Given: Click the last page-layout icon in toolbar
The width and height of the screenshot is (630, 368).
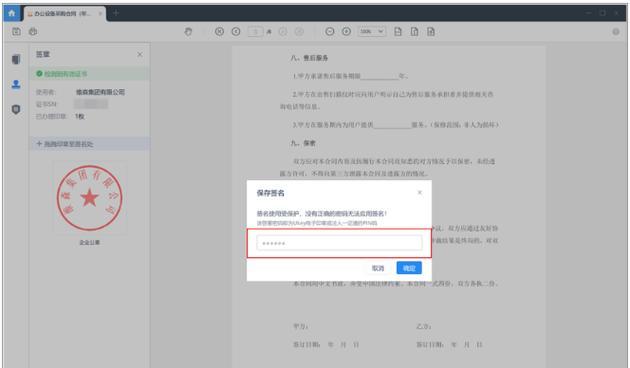Looking at the screenshot, I should click(431, 31).
